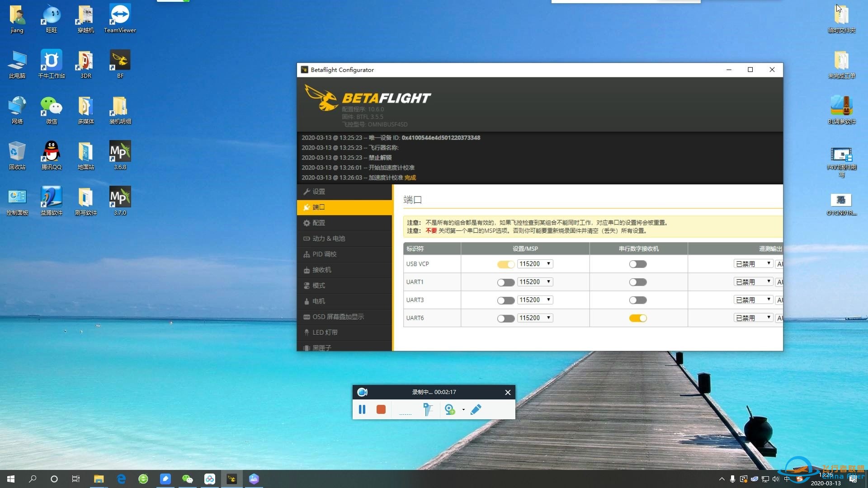Image resolution: width=868 pixels, height=488 pixels.
Task: Open the 未完成工单 folder icon
Action: [x=842, y=64]
